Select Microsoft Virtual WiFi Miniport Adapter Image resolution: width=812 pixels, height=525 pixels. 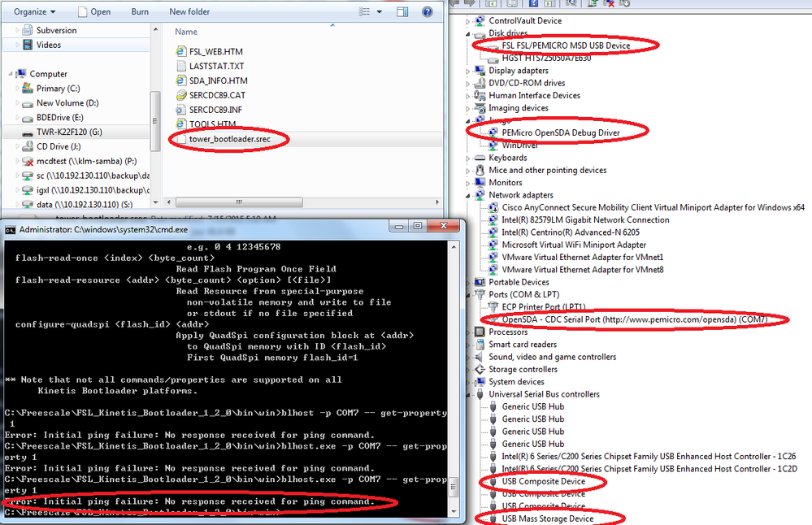(x=574, y=245)
